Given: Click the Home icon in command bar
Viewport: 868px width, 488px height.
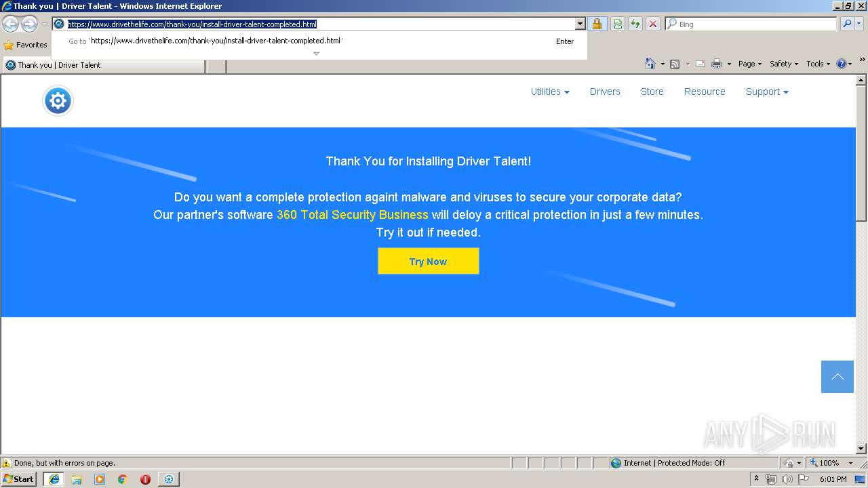Looking at the screenshot, I should click(650, 64).
